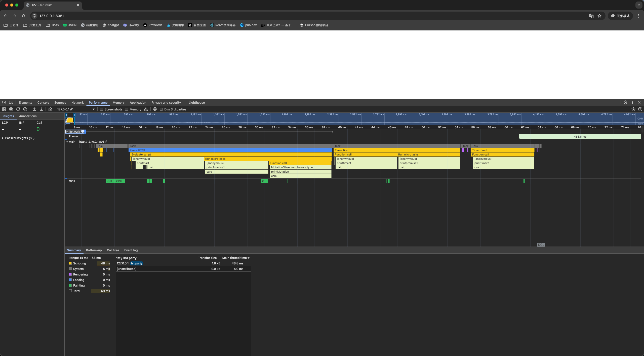Click the collect garbage broom icon
This screenshot has width=644, height=356.
pyautogui.click(x=146, y=109)
